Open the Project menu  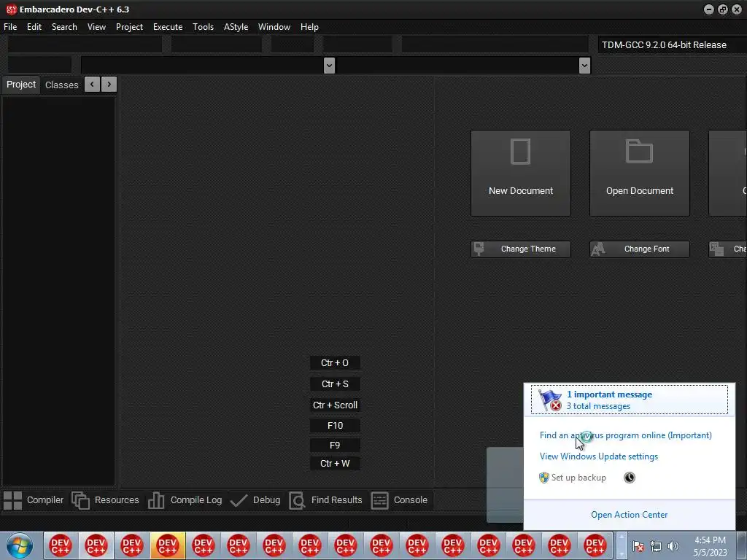coord(129,27)
